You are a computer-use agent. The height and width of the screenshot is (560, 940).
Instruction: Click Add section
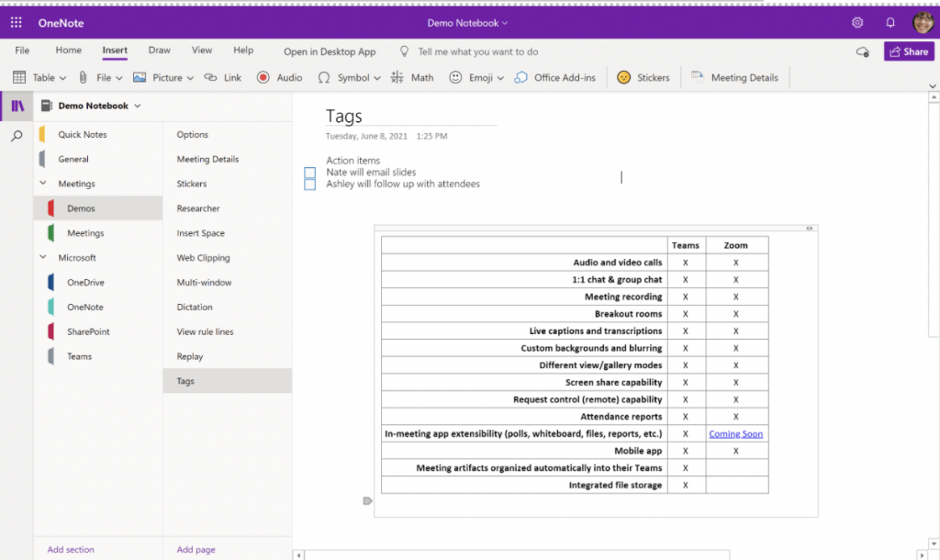pyautogui.click(x=71, y=549)
